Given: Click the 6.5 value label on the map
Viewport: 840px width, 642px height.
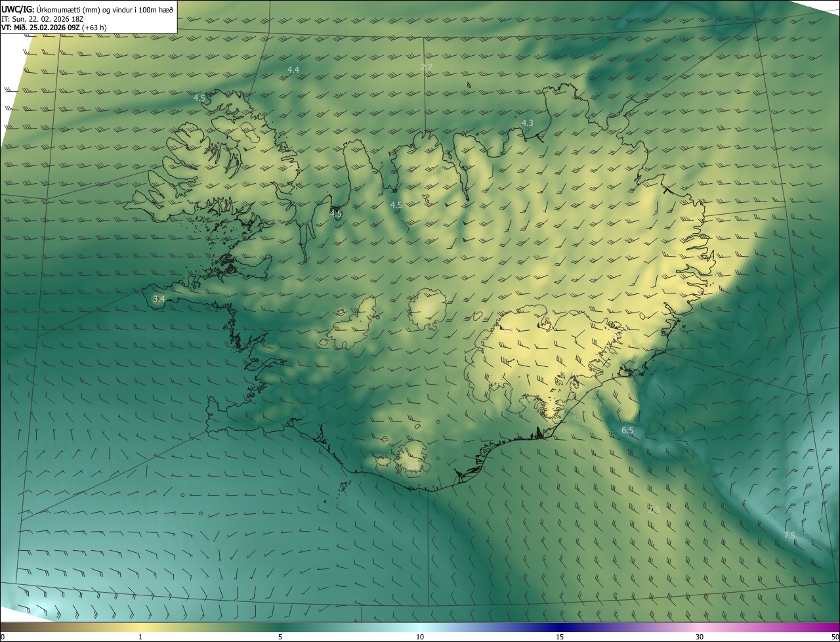Looking at the screenshot, I should coord(627,431).
